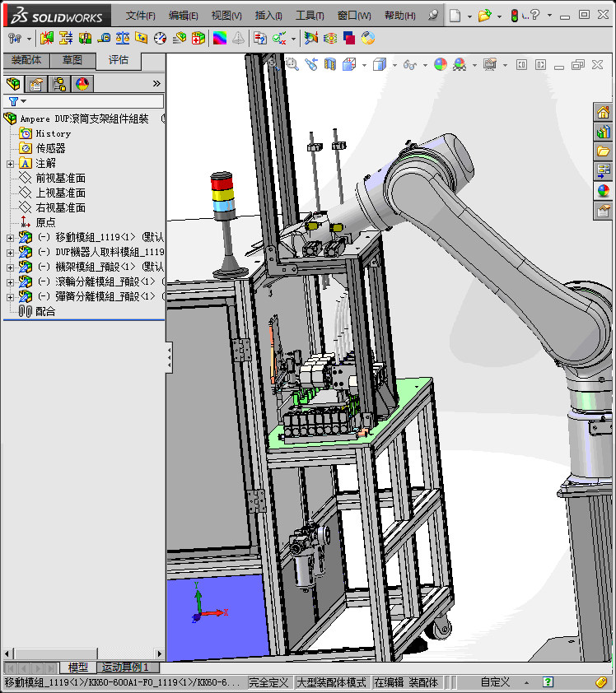Screen dimensions: 616x693
Task: Expand the 移動模組_1119<1> subassembly
Action: (x=10, y=238)
